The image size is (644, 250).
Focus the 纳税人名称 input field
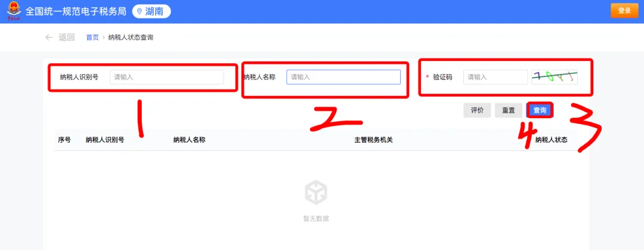click(343, 77)
